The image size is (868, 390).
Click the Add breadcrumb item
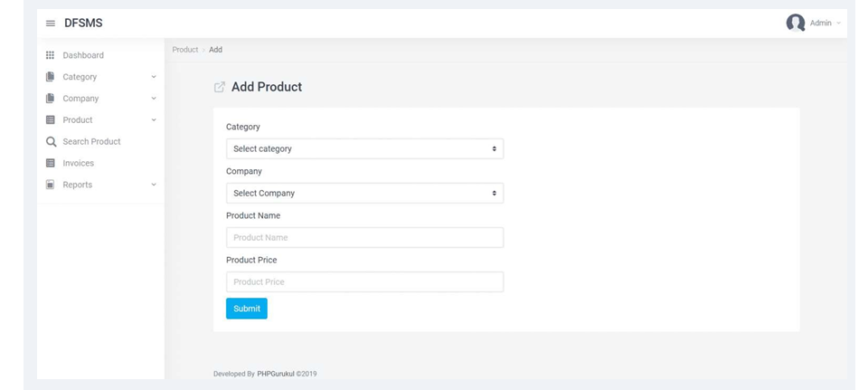(216, 50)
